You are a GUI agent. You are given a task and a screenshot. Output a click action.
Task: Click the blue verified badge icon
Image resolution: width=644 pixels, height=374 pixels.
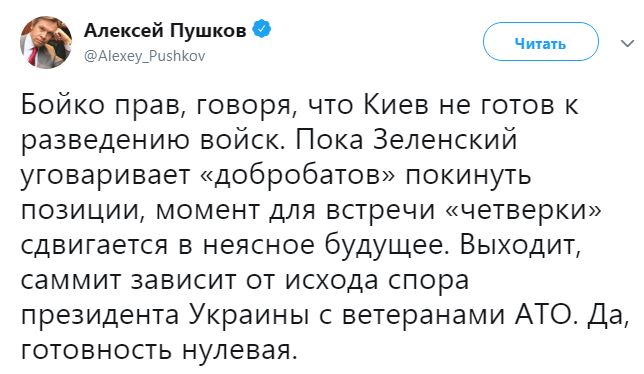click(x=261, y=30)
